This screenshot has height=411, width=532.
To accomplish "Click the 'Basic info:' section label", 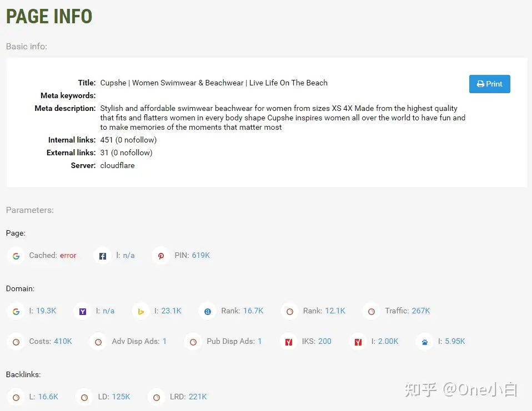I will tap(27, 47).
